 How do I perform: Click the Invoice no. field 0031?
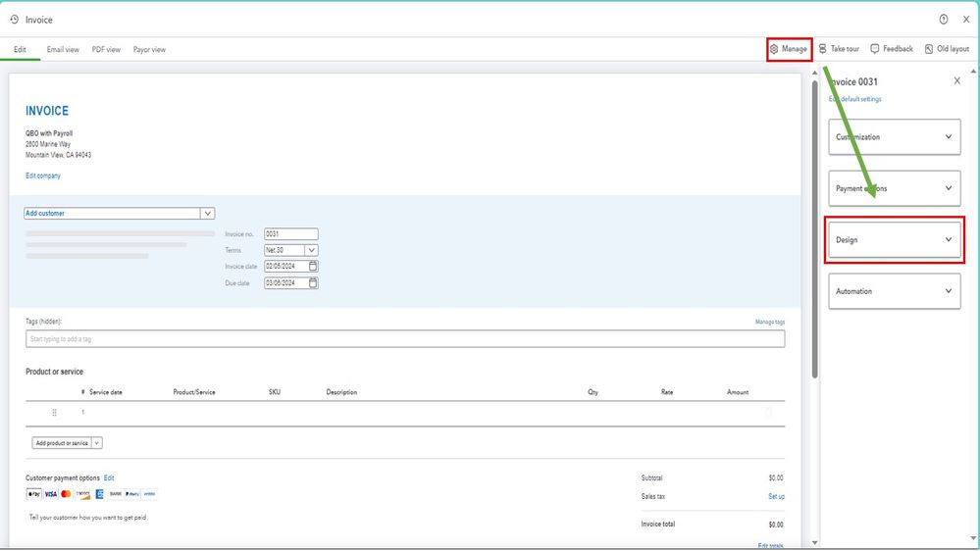[x=291, y=234]
